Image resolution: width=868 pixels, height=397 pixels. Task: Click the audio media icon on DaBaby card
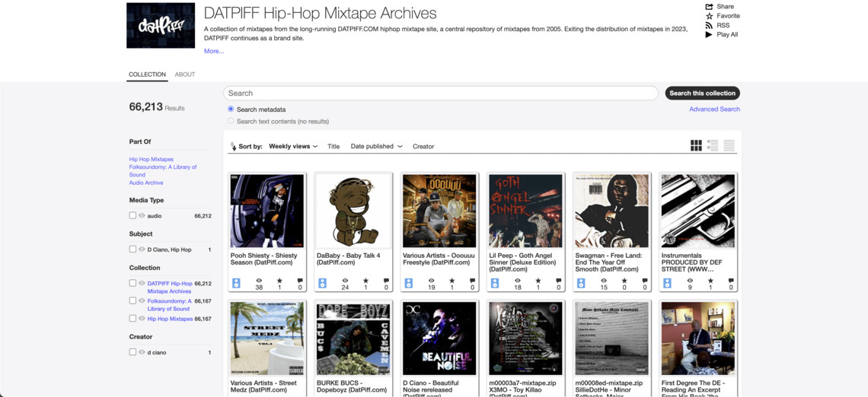tap(323, 283)
